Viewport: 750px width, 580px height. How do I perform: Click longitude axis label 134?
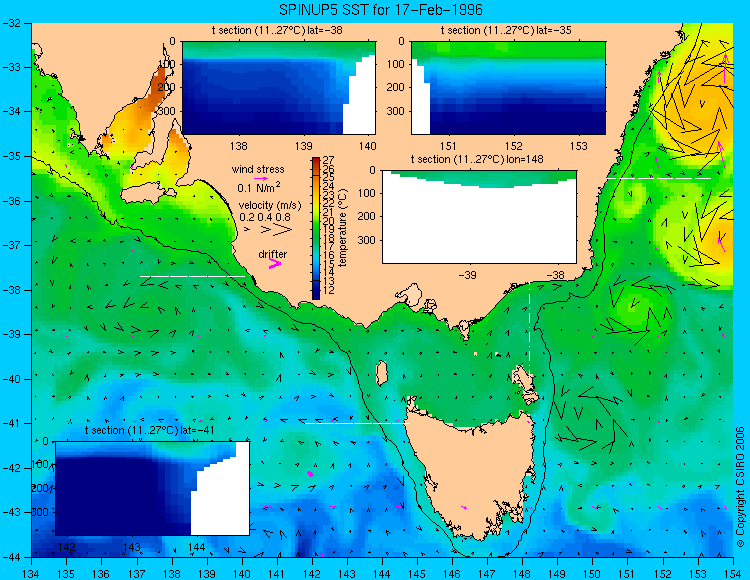32,574
